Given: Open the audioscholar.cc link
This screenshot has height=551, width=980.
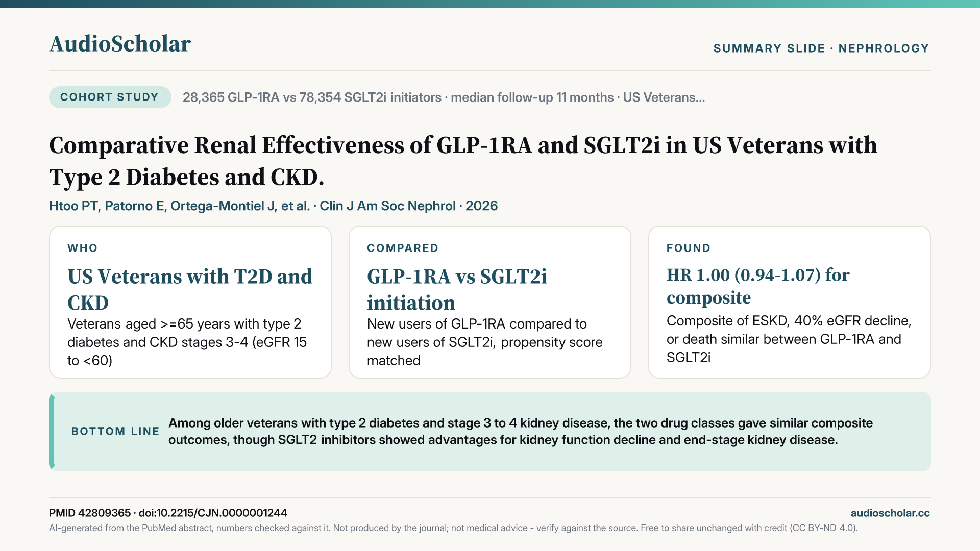Looking at the screenshot, I should point(890,513).
